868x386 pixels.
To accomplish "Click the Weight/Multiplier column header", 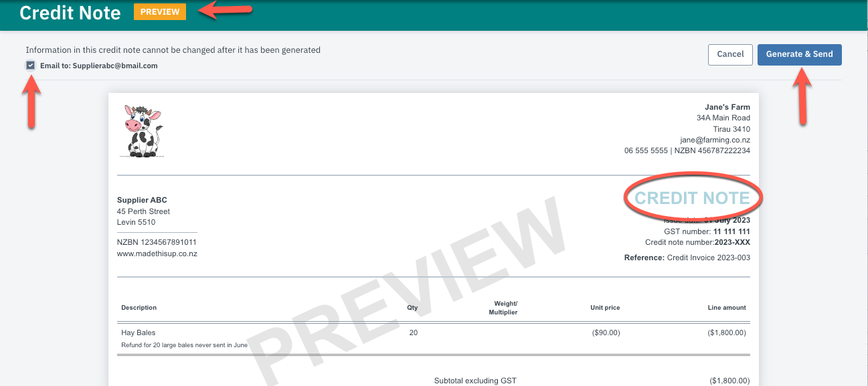I will [505, 308].
